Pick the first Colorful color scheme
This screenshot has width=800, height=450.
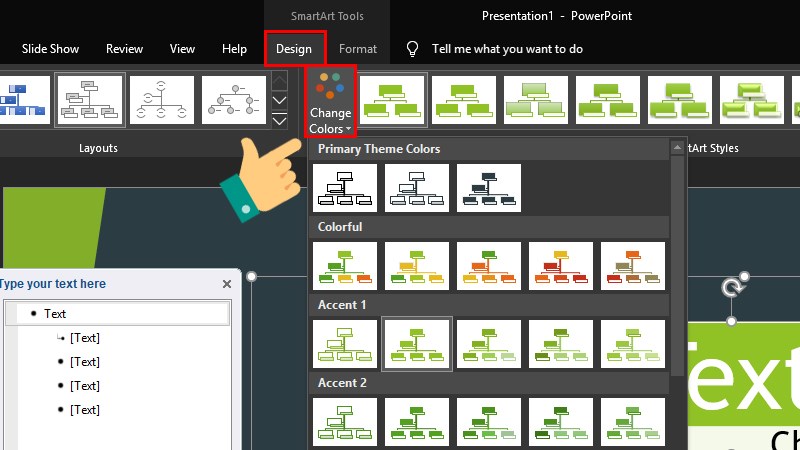345,266
